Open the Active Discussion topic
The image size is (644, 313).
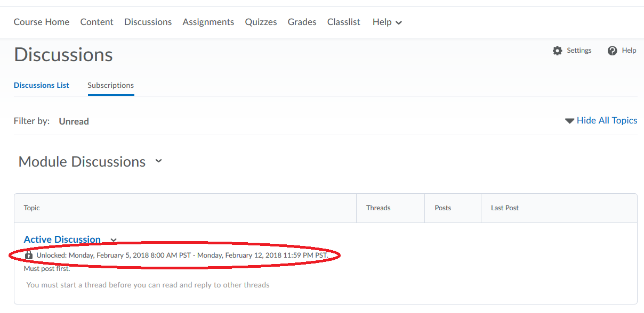pyautogui.click(x=62, y=239)
